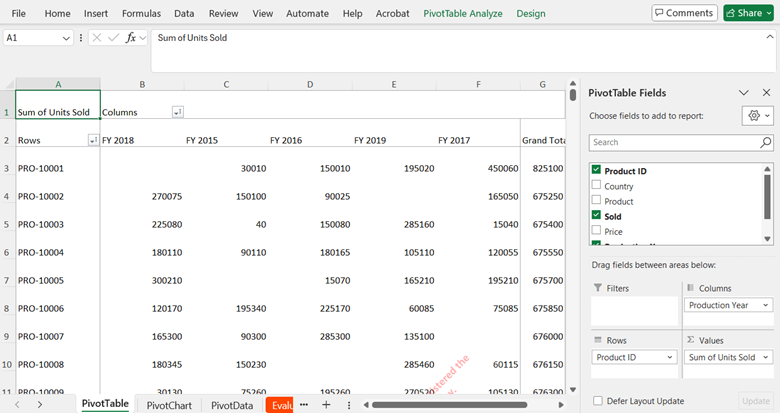
Task: Click the Update button
Action: (x=756, y=401)
